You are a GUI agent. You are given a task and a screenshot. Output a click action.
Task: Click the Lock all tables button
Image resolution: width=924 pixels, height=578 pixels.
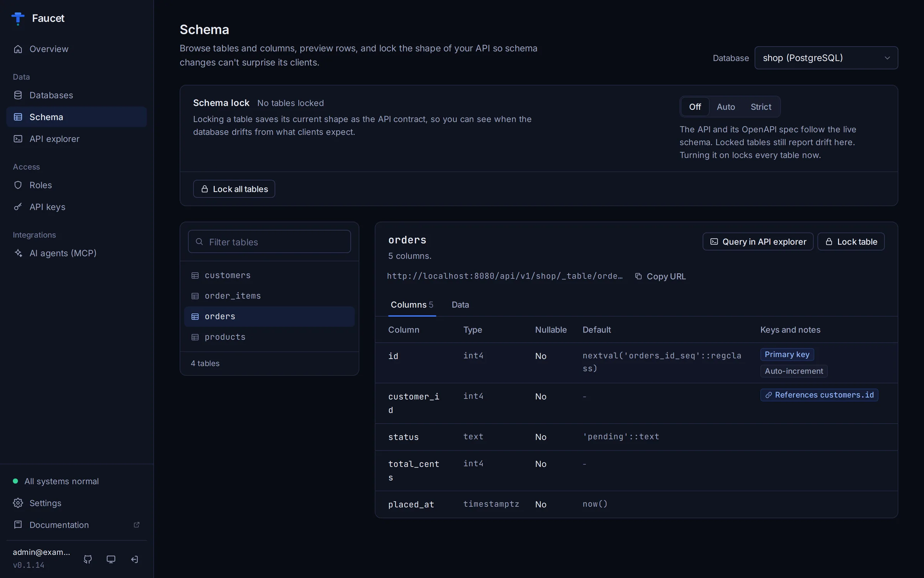[234, 189]
